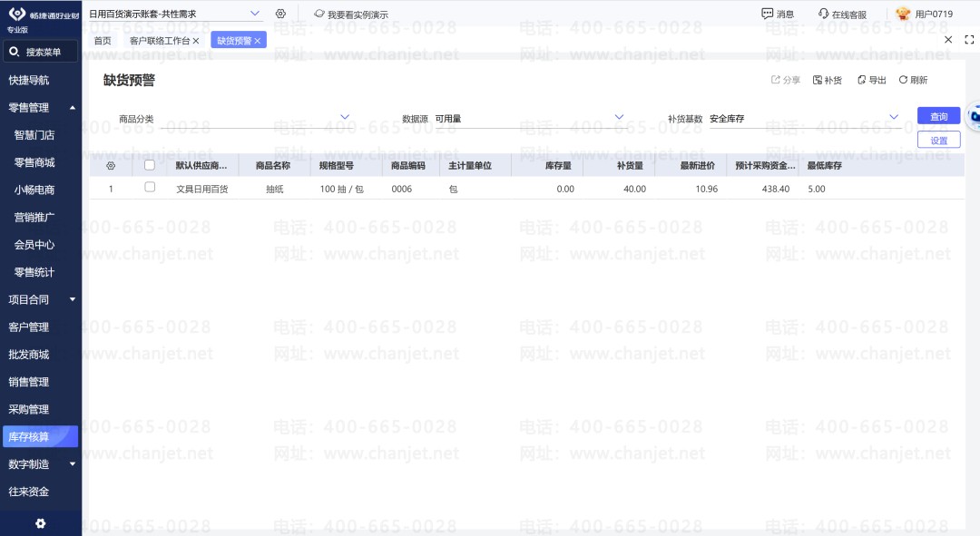This screenshot has width=980, height=536.
Task: Check the 文具日用百货 row checkbox
Action: pos(150,187)
